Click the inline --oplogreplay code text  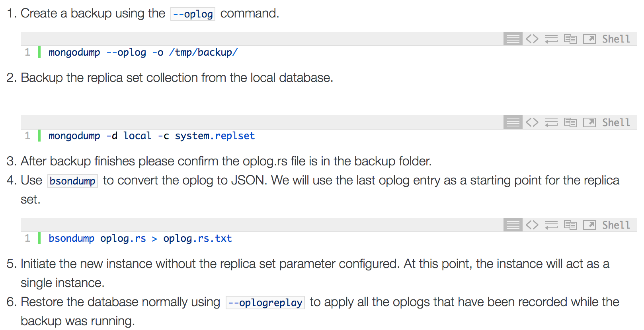pos(265,303)
